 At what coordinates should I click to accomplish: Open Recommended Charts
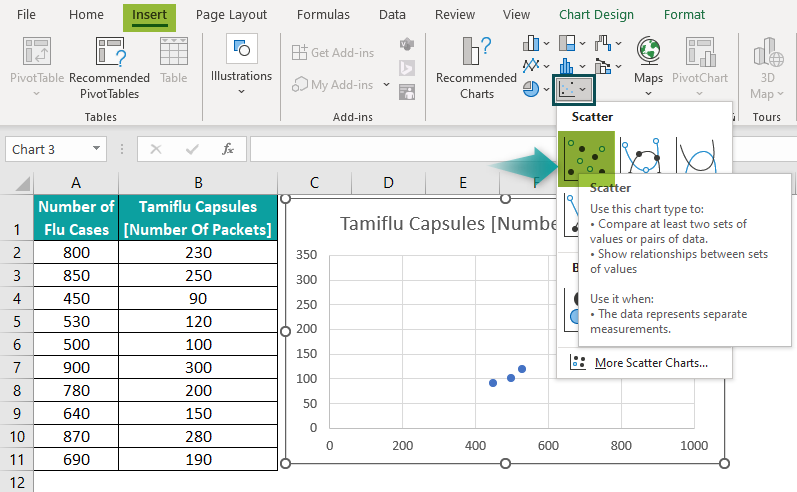point(476,68)
